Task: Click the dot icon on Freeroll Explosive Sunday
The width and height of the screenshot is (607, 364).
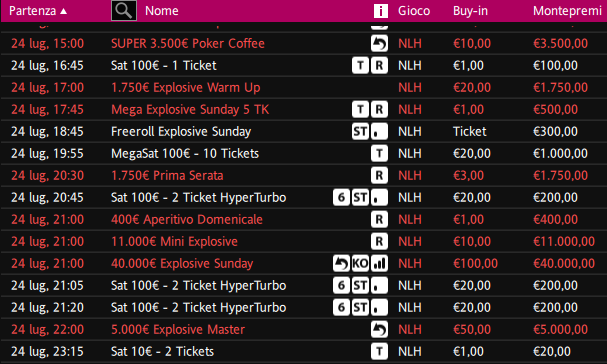Action: [379, 132]
